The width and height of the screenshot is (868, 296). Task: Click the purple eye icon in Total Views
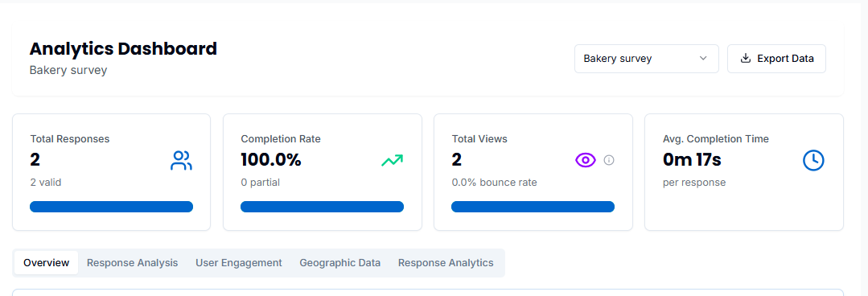pyautogui.click(x=585, y=160)
